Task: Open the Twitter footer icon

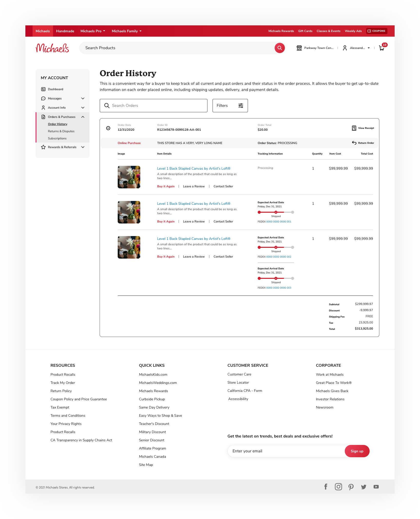Action: coord(364,487)
